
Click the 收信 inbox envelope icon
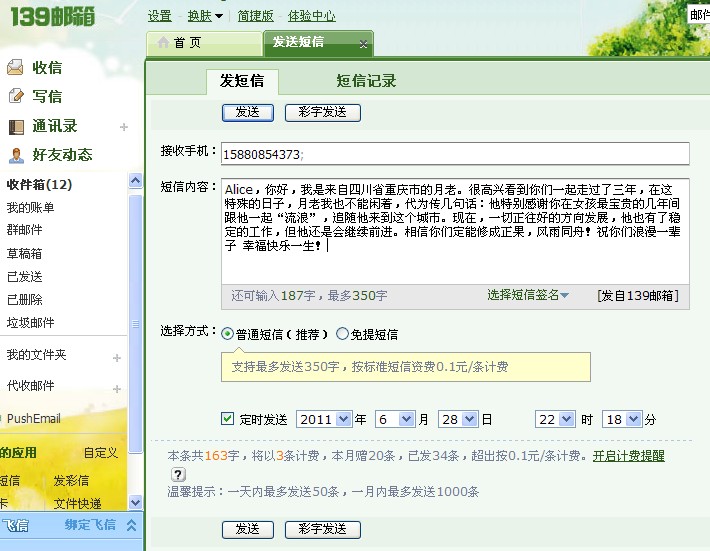[x=15, y=68]
